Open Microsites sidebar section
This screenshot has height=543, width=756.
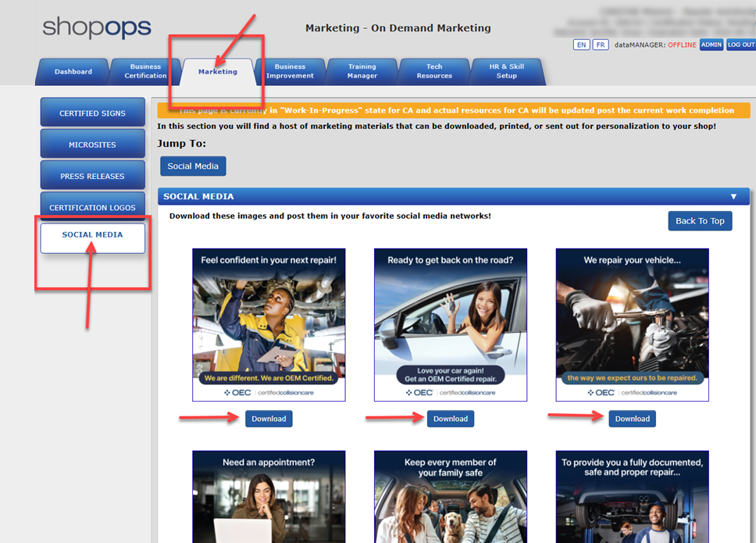92,145
